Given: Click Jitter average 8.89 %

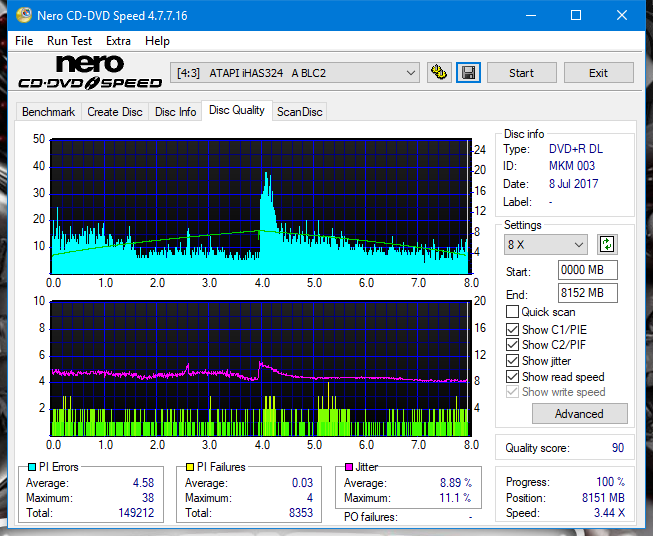Looking at the screenshot, I should click(456, 483).
